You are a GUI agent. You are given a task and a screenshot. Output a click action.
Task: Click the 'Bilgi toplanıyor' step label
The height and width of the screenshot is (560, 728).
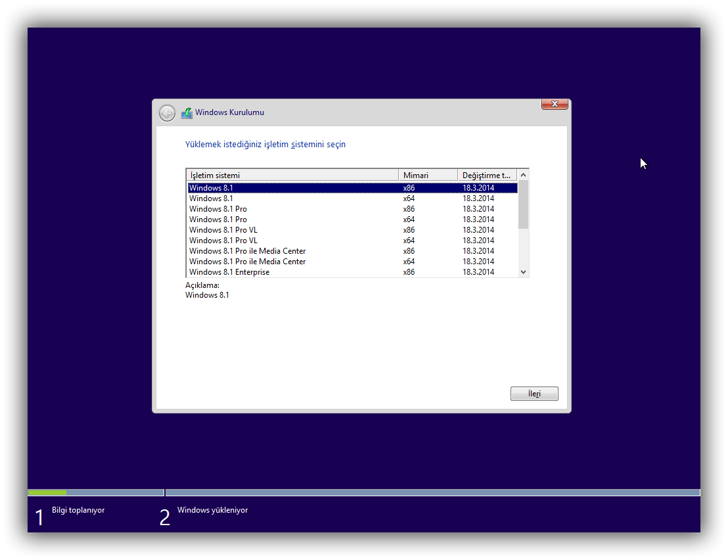point(78,510)
